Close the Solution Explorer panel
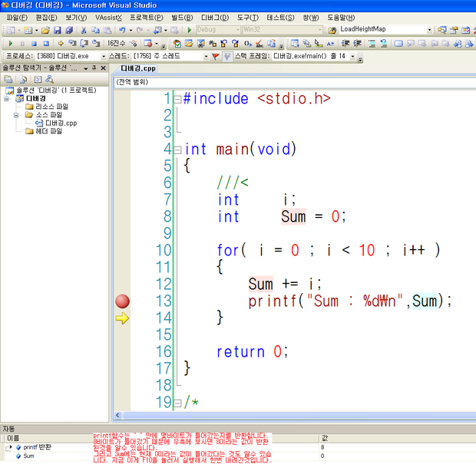 (x=103, y=68)
